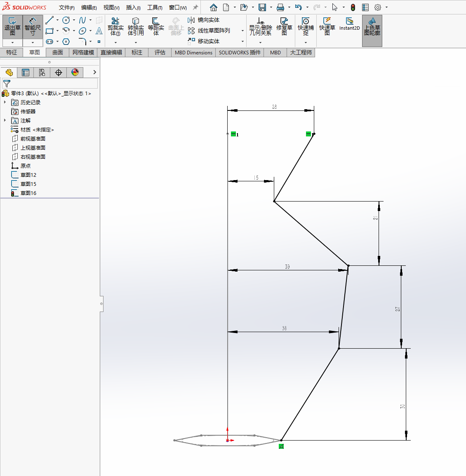The width and height of the screenshot is (466, 476).
Task: Pick the polygon sketch tool
Action: click(x=66, y=42)
